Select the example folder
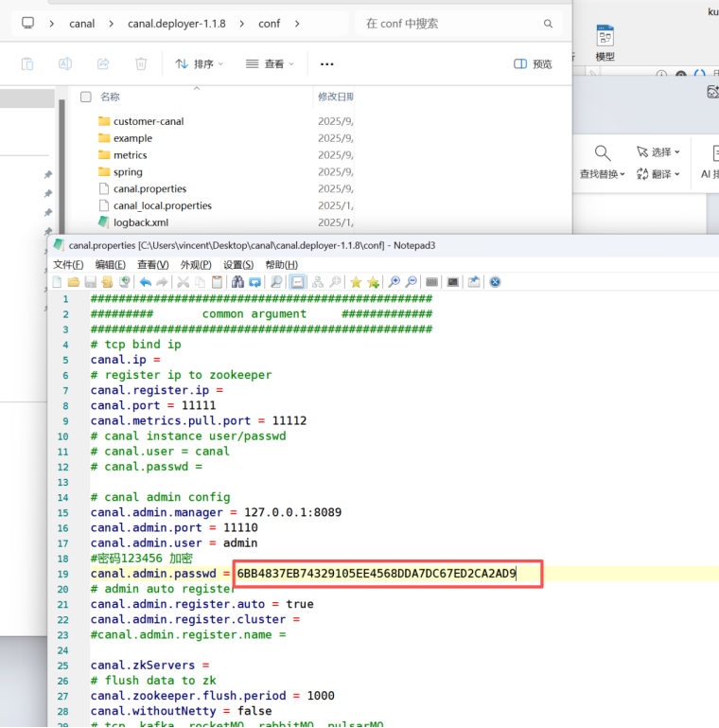719x728 pixels. point(132,138)
